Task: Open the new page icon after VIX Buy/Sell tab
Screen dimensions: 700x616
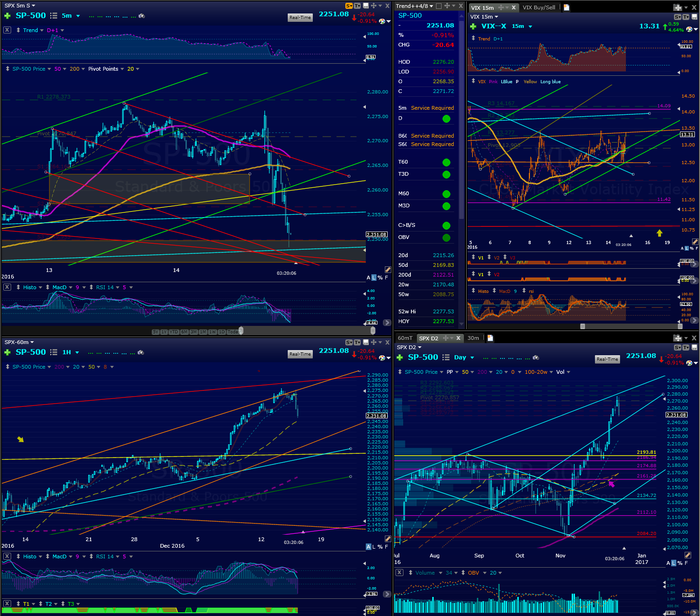Action: (567, 7)
